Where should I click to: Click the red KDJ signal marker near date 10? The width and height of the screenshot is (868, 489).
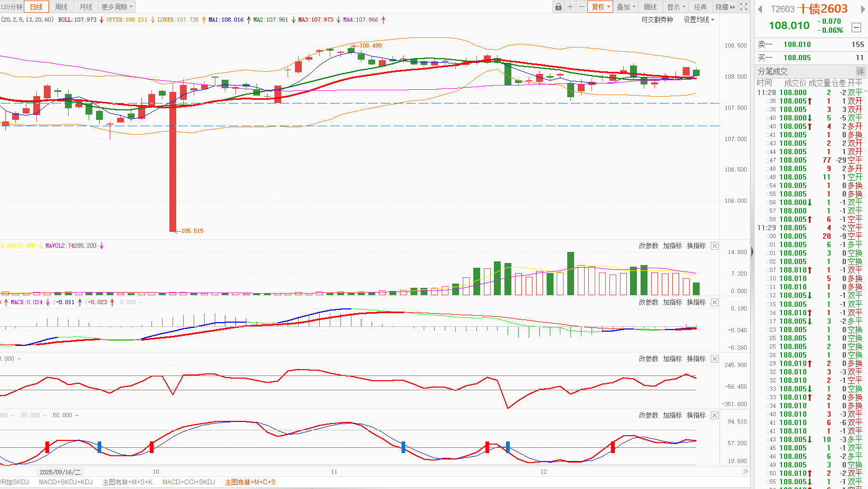[152, 447]
